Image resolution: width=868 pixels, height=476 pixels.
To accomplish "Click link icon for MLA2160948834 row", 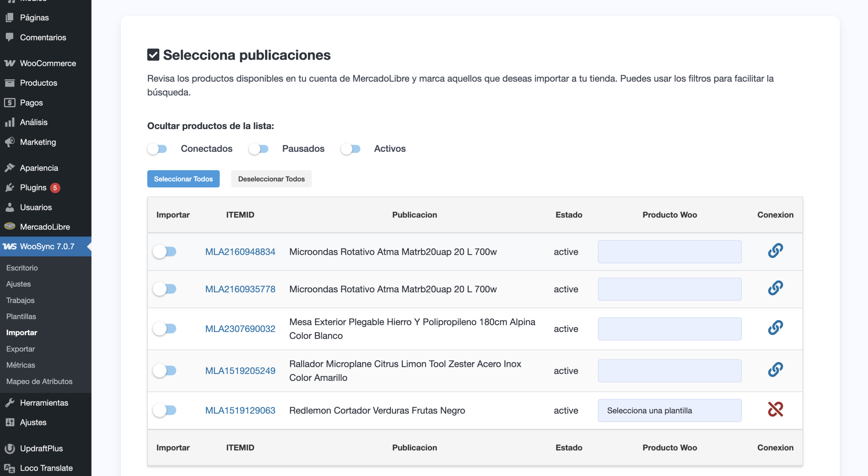I will click(775, 251).
